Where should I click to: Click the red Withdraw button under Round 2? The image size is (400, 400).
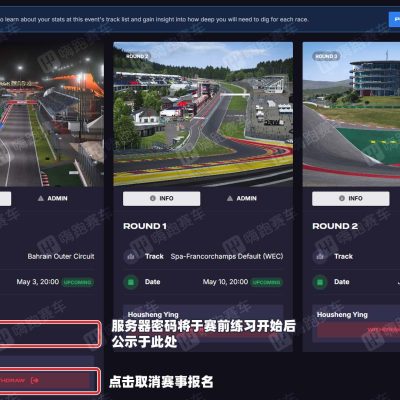[358, 330]
